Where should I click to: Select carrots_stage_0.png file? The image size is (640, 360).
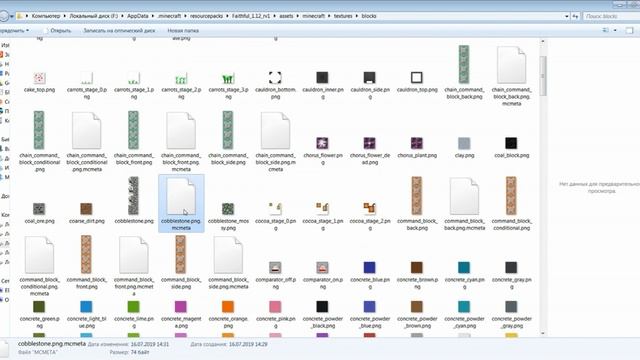[x=87, y=78]
